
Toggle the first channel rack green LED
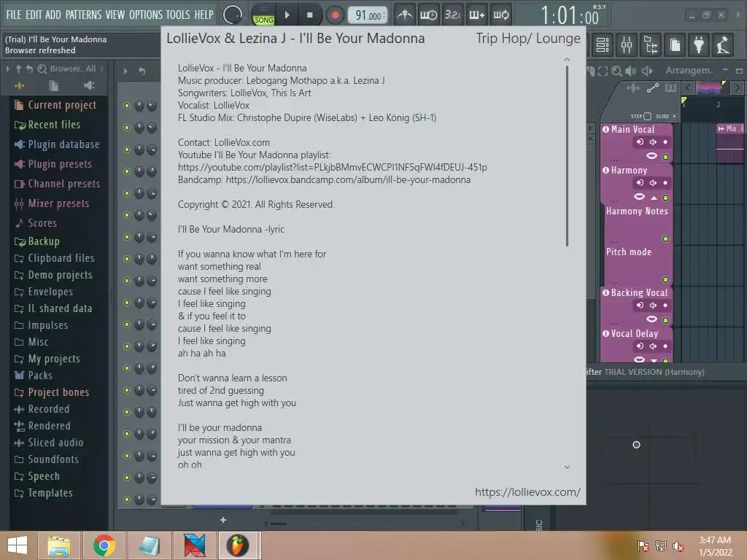pos(127,106)
